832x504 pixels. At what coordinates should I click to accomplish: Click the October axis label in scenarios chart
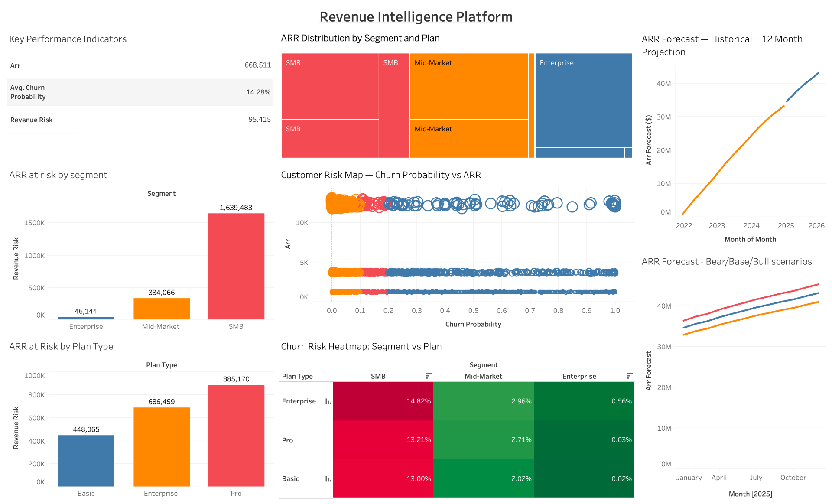coord(793,478)
